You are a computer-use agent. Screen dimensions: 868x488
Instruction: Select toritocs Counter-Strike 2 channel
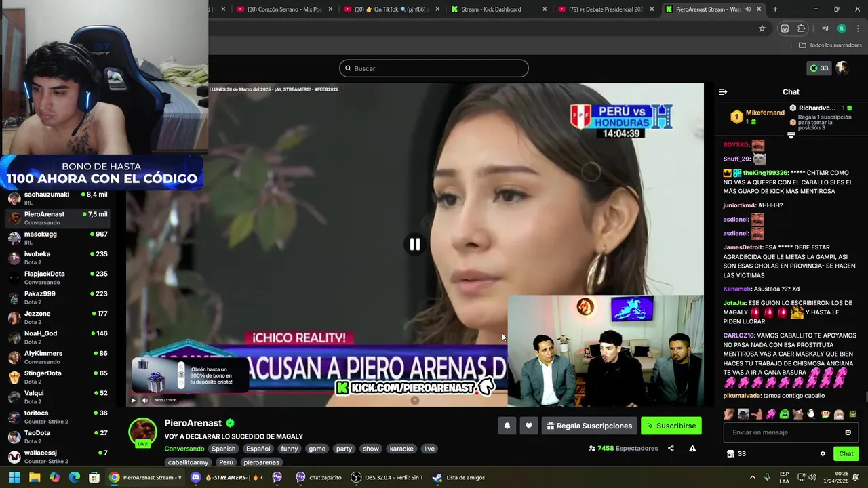coord(58,417)
